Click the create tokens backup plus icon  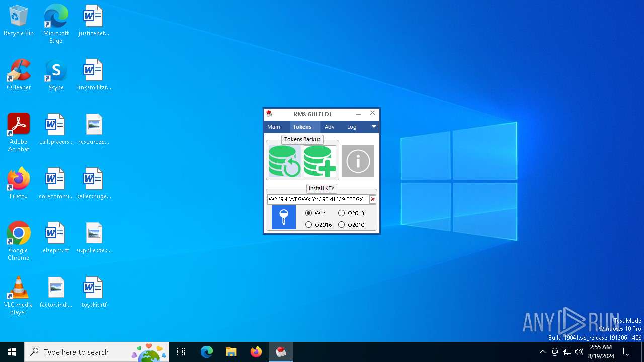tap(320, 161)
